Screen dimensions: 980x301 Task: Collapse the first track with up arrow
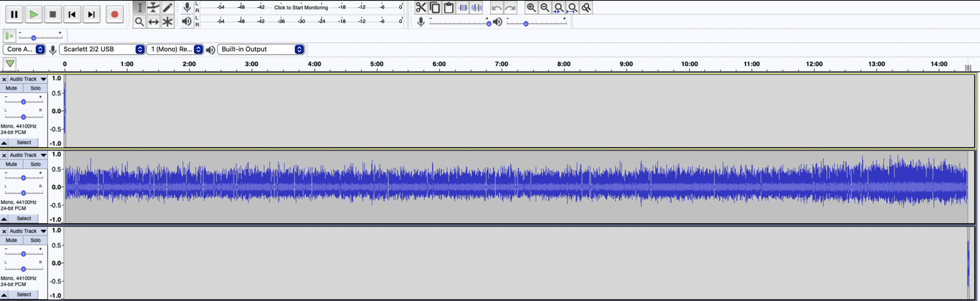point(4,143)
